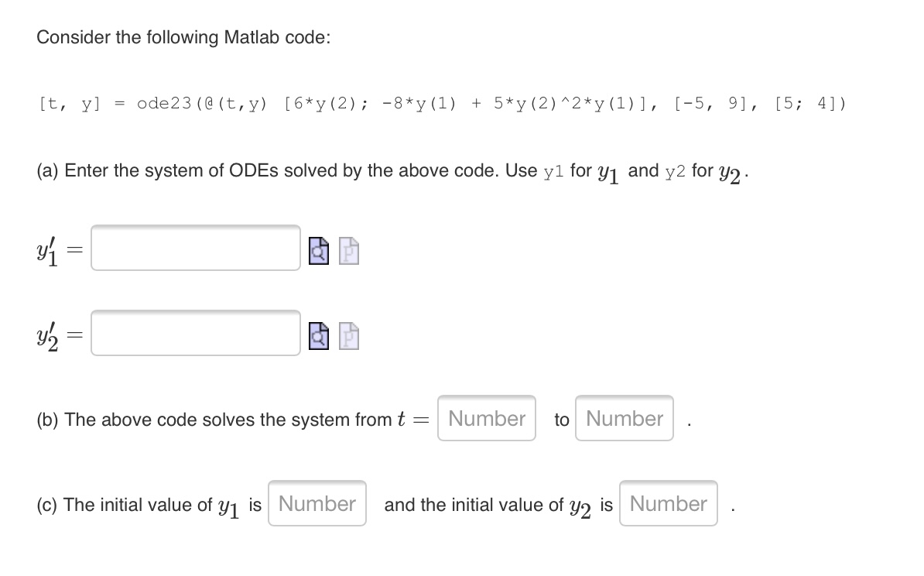Click the magnifier preview icon beside the y2' field
924x576 pixels.
click(x=317, y=336)
